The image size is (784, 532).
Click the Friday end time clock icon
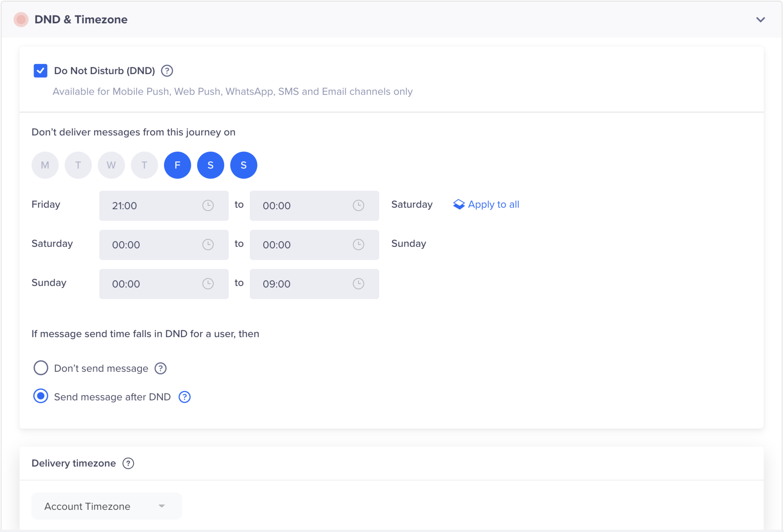coord(360,205)
